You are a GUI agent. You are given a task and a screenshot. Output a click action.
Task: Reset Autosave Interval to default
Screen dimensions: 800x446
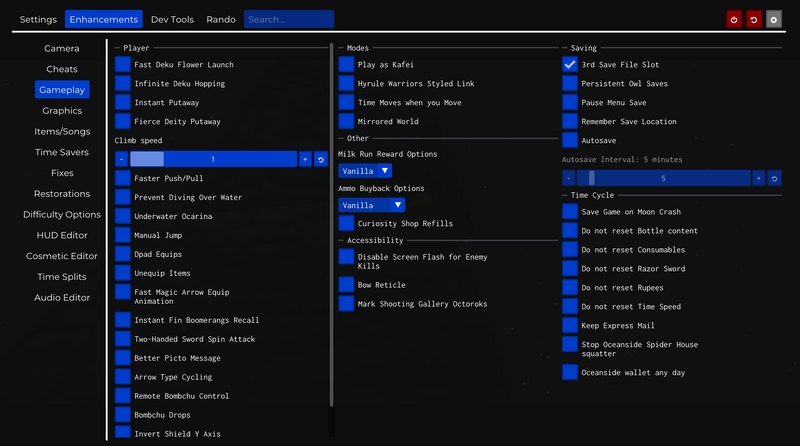774,178
